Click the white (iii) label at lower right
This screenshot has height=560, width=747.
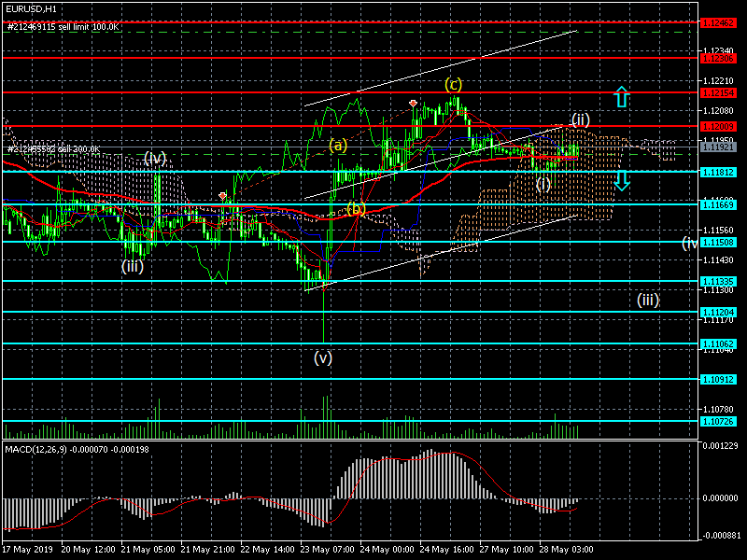point(648,300)
